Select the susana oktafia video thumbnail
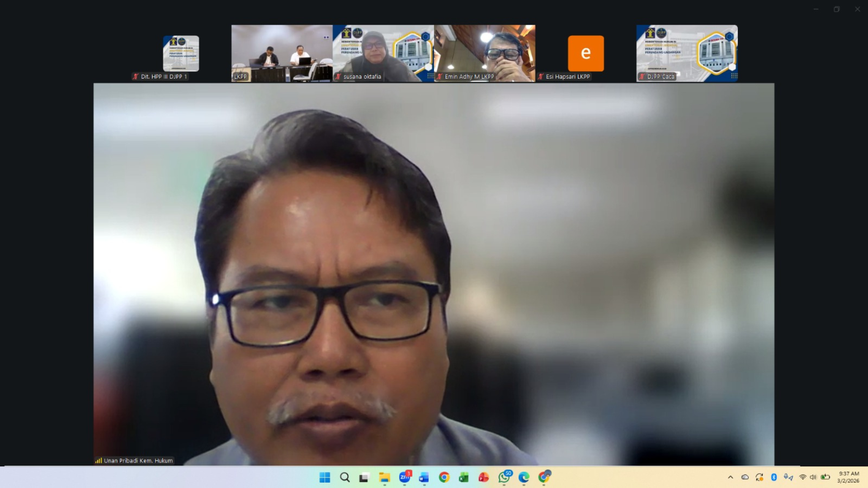The height and width of the screenshot is (488, 868). 383,53
